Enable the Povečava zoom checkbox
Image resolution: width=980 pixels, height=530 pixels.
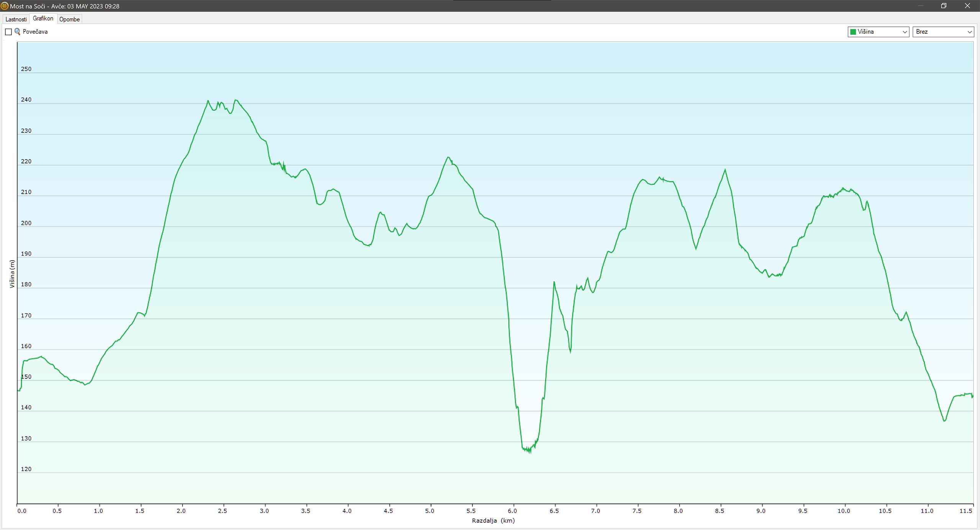tap(8, 32)
